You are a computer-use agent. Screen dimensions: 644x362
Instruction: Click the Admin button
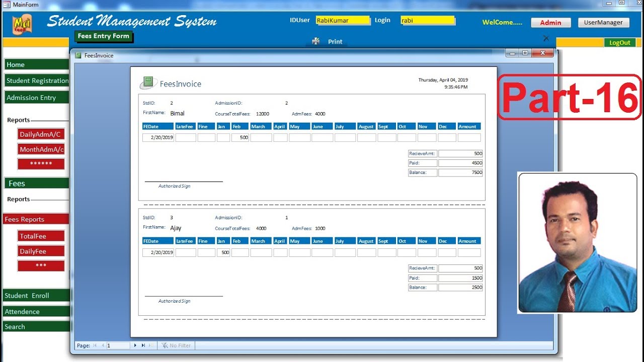point(551,23)
